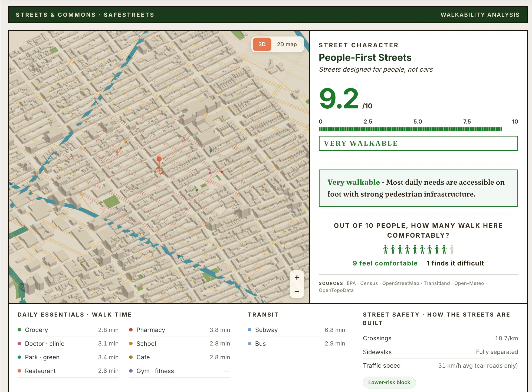Click '9 feel comfortable' text
532x392 pixels.
click(x=385, y=263)
